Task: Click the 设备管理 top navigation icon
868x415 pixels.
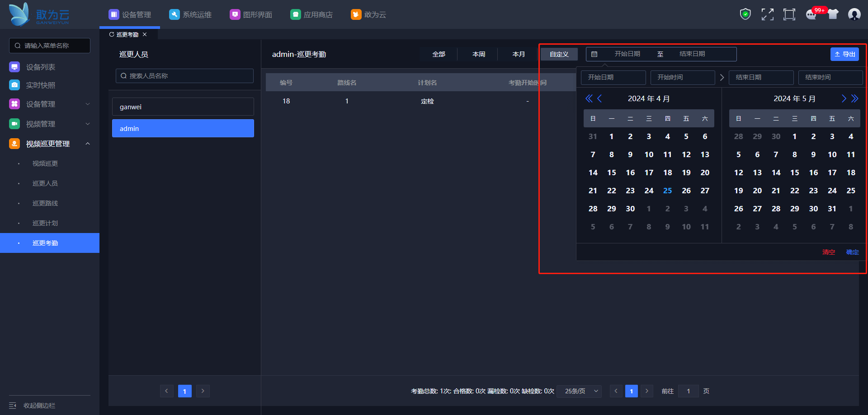Action: pyautogui.click(x=113, y=14)
